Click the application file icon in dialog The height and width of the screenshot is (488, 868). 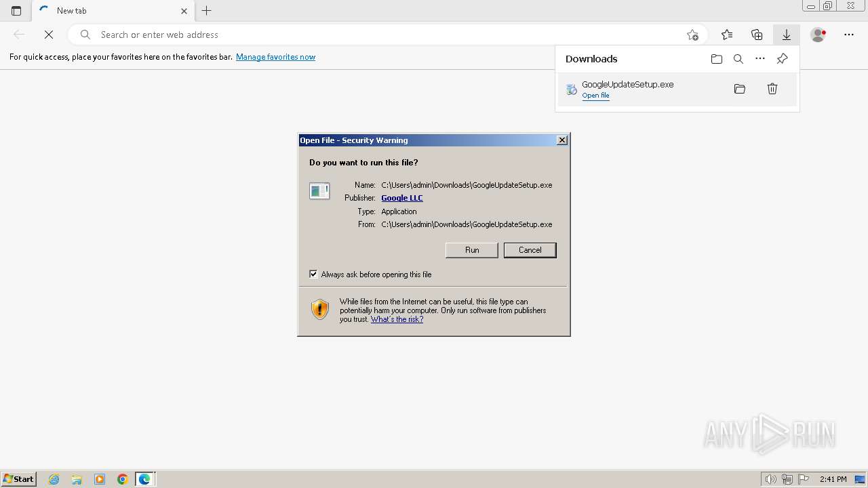click(319, 191)
